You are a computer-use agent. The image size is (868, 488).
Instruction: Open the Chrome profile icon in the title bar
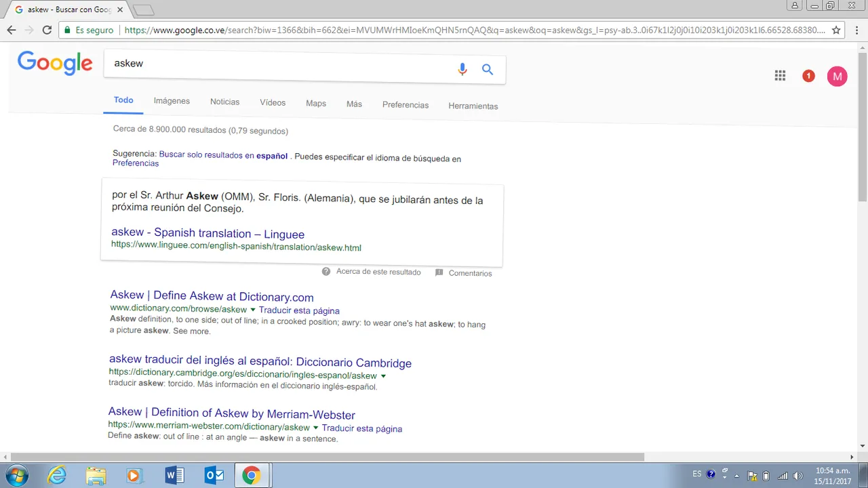pyautogui.click(x=795, y=6)
